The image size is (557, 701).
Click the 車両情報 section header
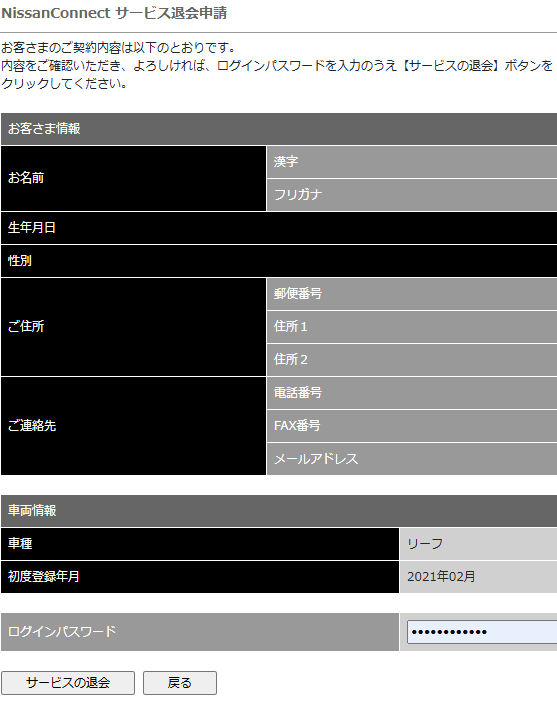coord(279,511)
